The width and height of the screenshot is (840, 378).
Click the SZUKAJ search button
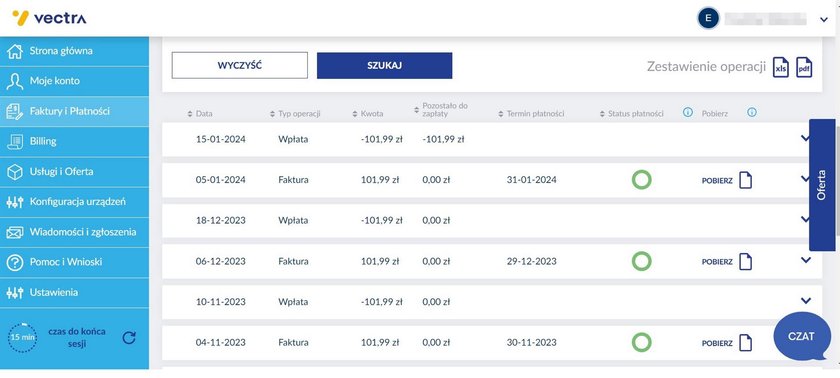(x=385, y=65)
